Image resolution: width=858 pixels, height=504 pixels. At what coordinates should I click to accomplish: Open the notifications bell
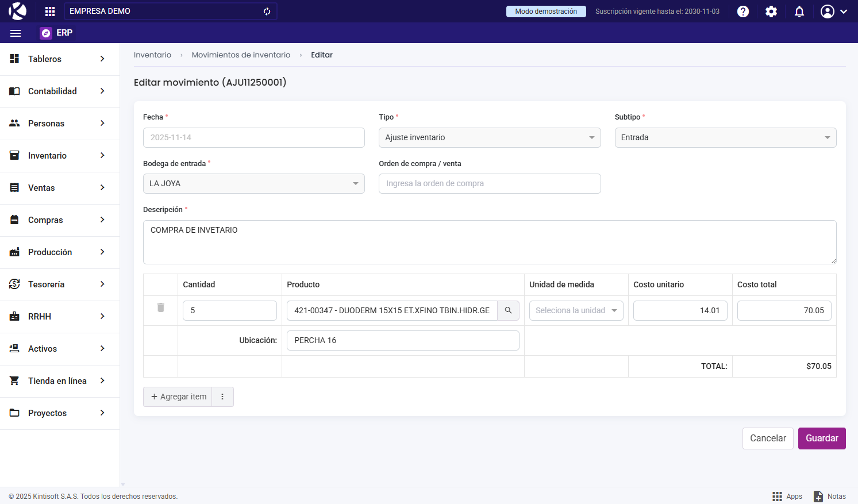(799, 11)
